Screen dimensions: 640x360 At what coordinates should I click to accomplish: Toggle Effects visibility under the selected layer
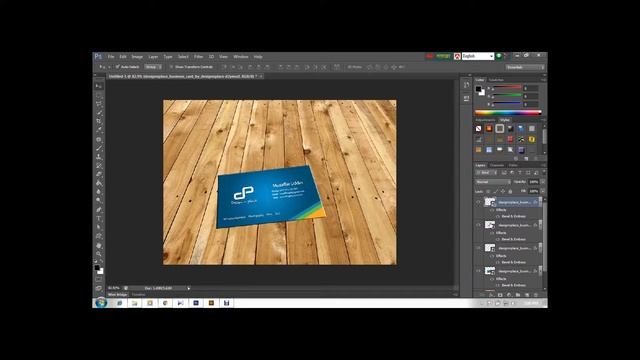pyautogui.click(x=492, y=209)
